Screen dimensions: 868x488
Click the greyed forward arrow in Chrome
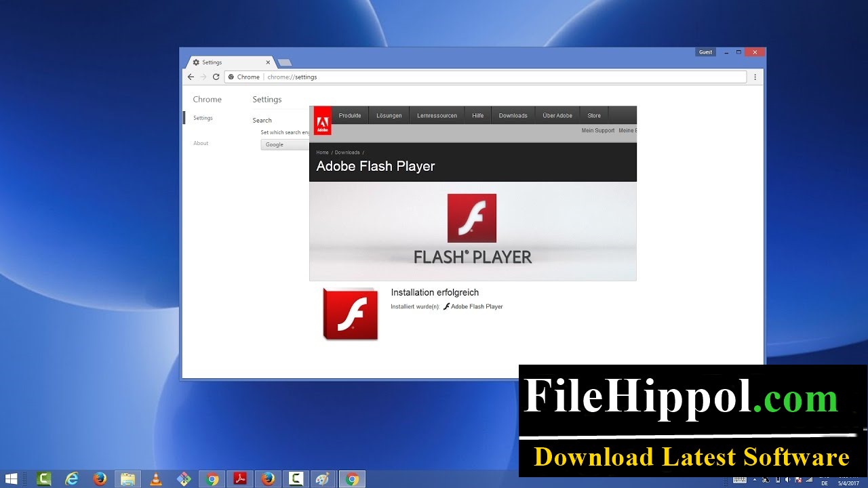click(203, 77)
